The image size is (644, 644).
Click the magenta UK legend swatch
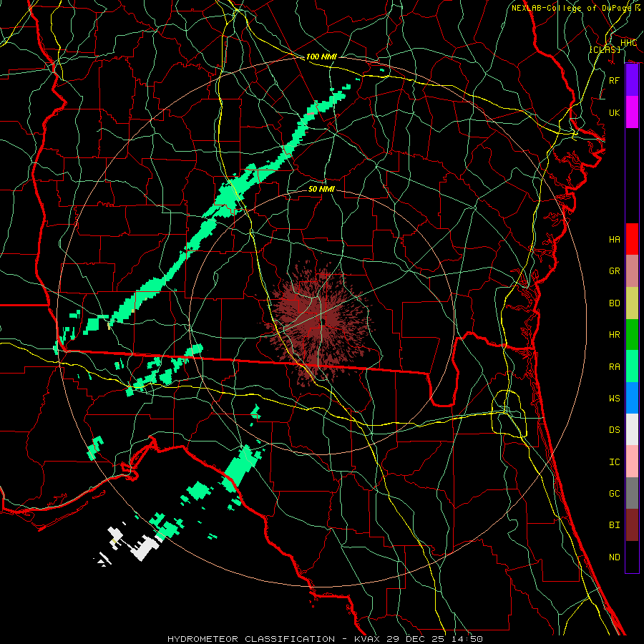point(632,112)
